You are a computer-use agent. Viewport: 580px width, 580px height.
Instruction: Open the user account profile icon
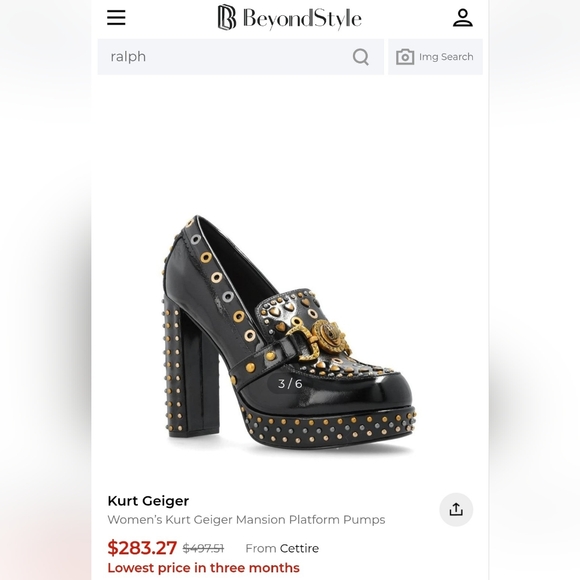[463, 18]
